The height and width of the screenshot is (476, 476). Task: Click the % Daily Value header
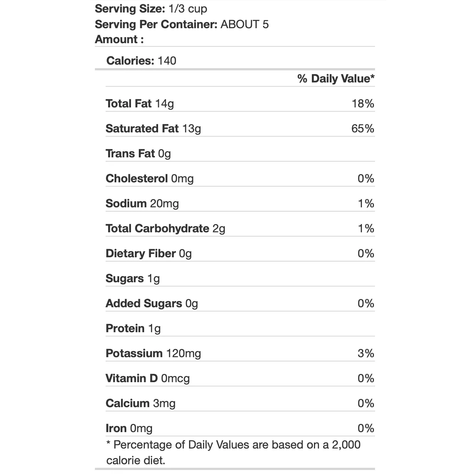[x=336, y=79]
